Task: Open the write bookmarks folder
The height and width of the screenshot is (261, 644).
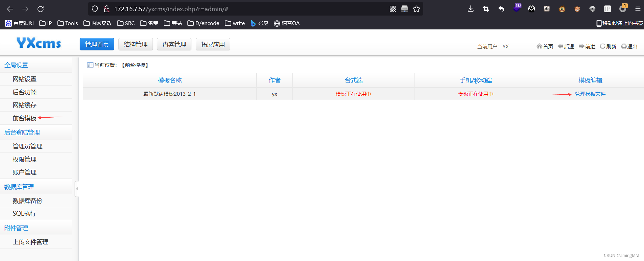Action: coord(235,23)
